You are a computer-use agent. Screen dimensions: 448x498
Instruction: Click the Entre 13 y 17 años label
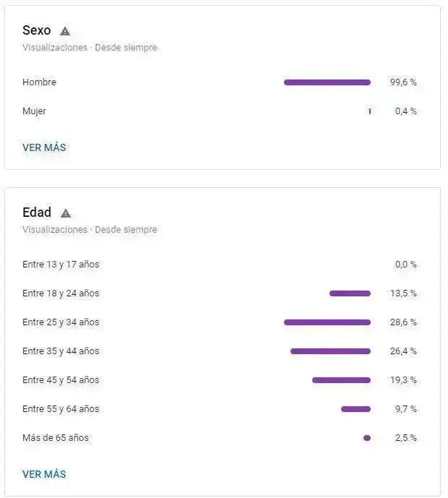click(61, 265)
